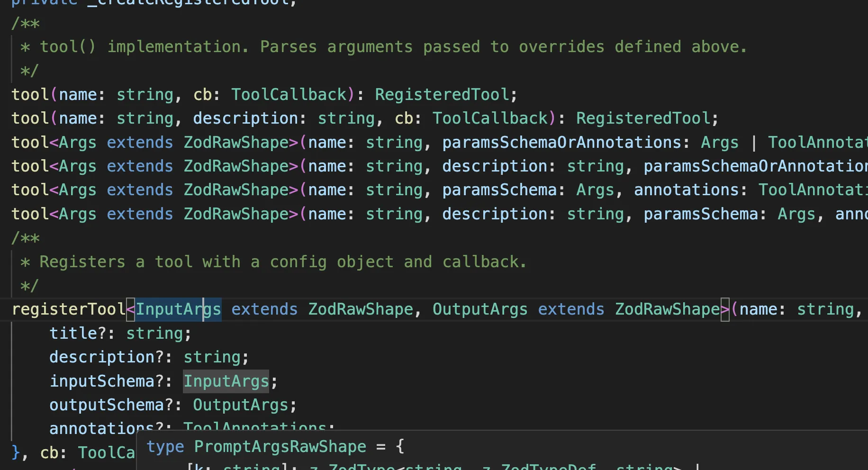Click the 'tool() implementation' comment line
Image resolution: width=868 pixels, height=470 pixels.
click(x=392, y=47)
